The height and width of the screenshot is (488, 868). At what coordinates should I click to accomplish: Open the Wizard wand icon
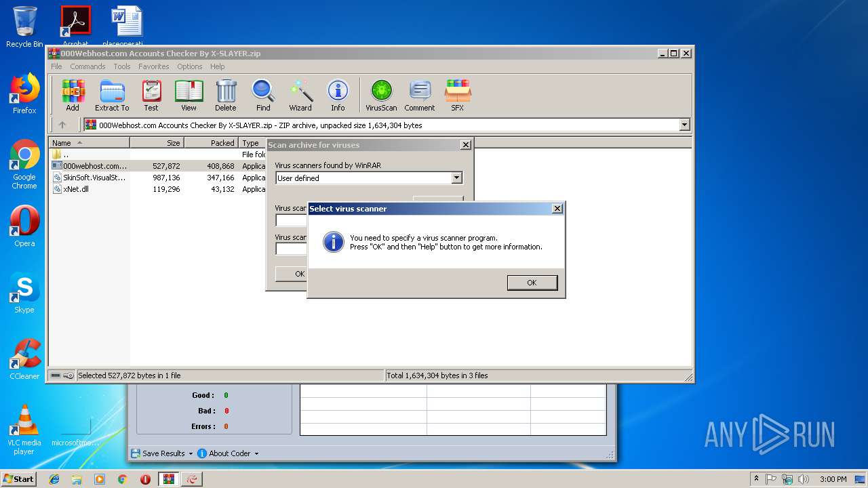pos(300,95)
